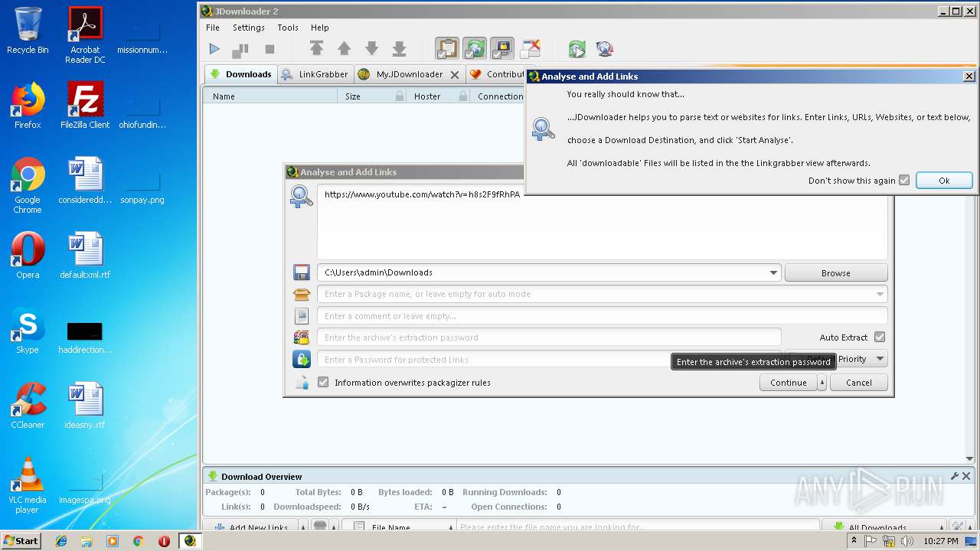The width and height of the screenshot is (980, 551).
Task: Click the floppy disk save-to icon
Action: coord(302,272)
